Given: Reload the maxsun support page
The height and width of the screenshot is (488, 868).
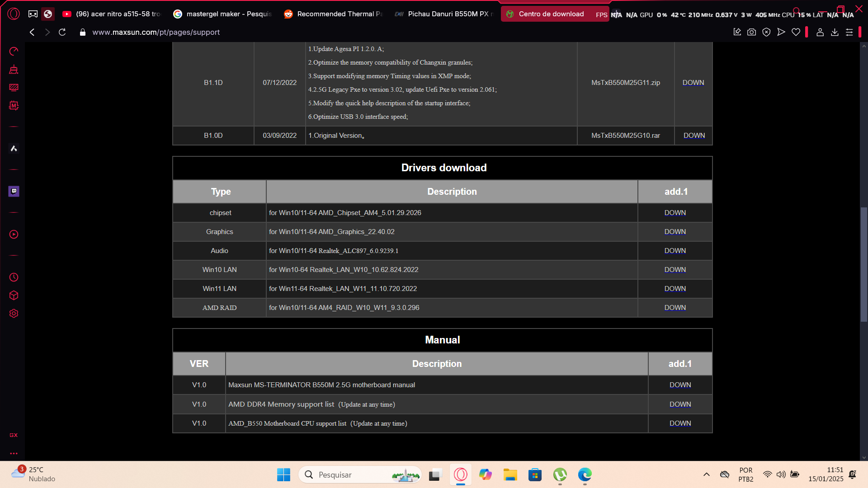Looking at the screenshot, I should pyautogui.click(x=62, y=32).
